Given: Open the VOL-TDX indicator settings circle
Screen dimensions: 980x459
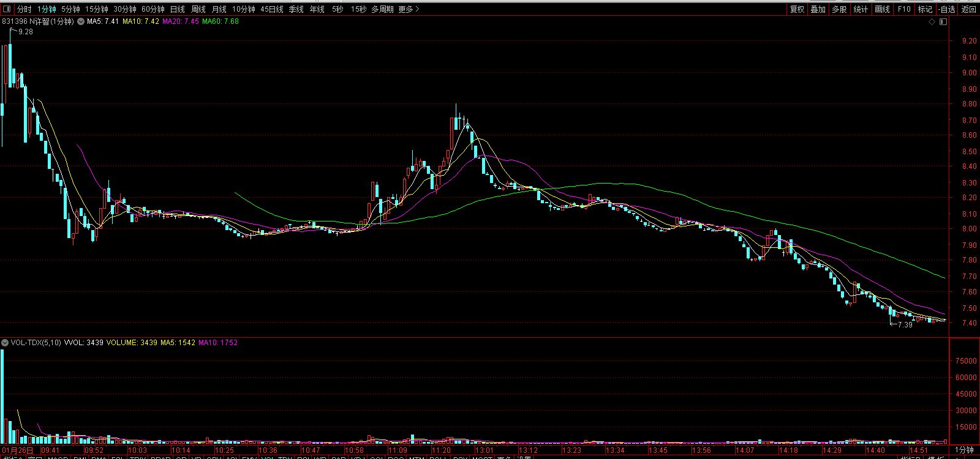Looking at the screenshot, I should [6, 343].
